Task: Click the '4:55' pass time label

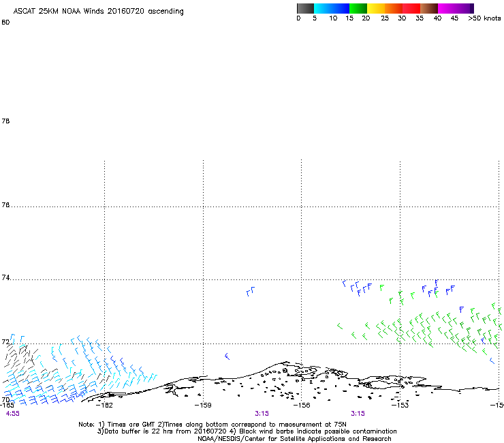Action: (12, 414)
